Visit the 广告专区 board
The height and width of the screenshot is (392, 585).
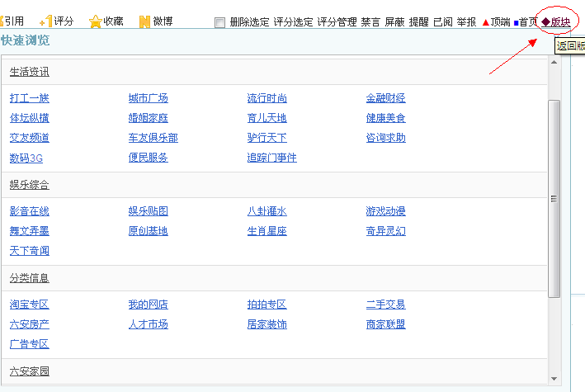[30, 344]
